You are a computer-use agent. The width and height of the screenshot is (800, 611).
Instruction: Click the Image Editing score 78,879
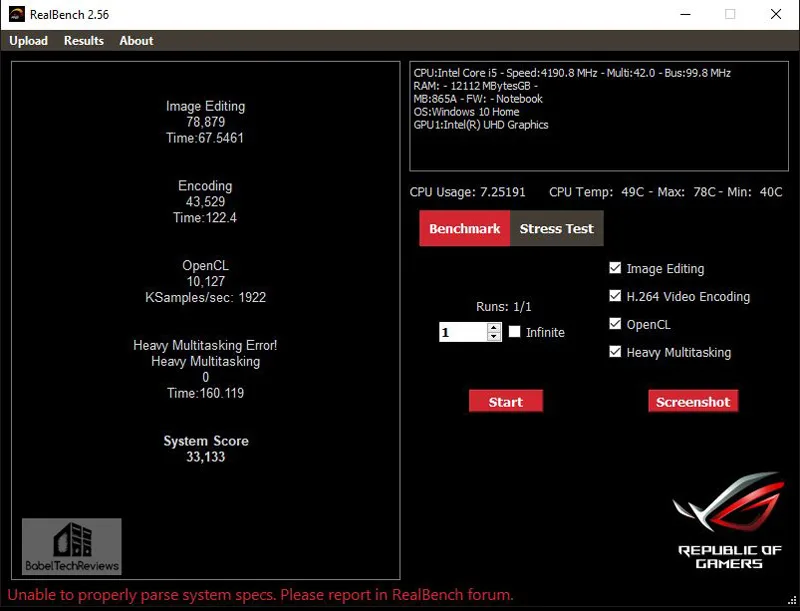point(206,122)
